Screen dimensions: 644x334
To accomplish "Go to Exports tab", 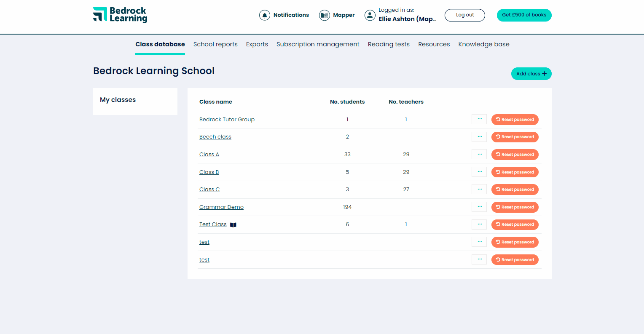I will [x=257, y=44].
